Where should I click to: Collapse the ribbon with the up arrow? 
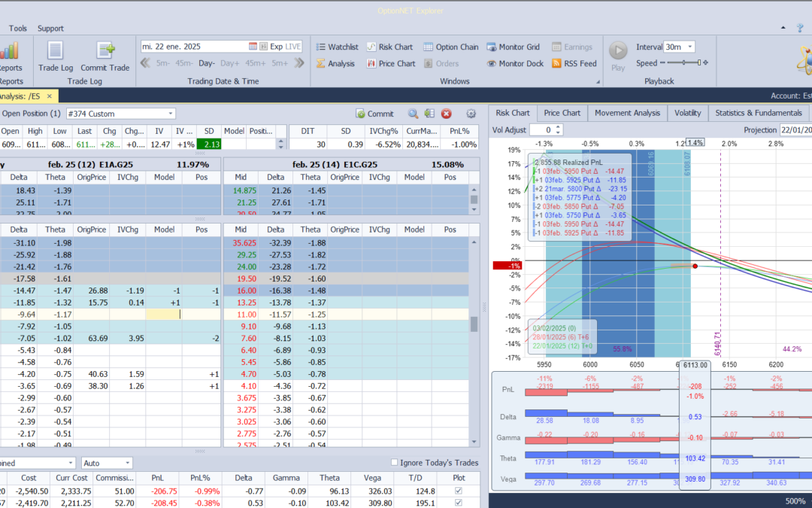[x=784, y=28]
